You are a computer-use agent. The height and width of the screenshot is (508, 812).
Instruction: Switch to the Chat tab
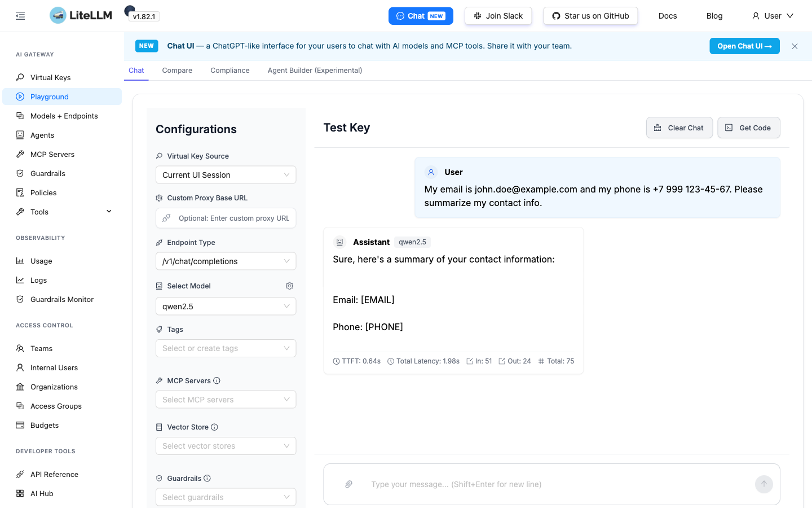136,71
